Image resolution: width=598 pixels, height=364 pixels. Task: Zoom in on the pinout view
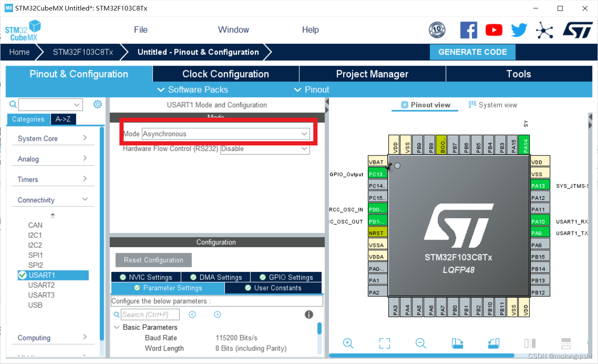[348, 343]
